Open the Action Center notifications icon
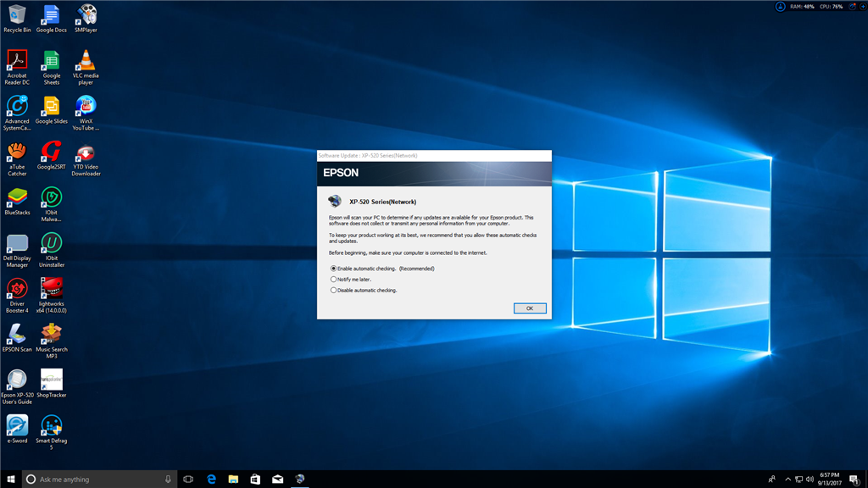 [855, 480]
